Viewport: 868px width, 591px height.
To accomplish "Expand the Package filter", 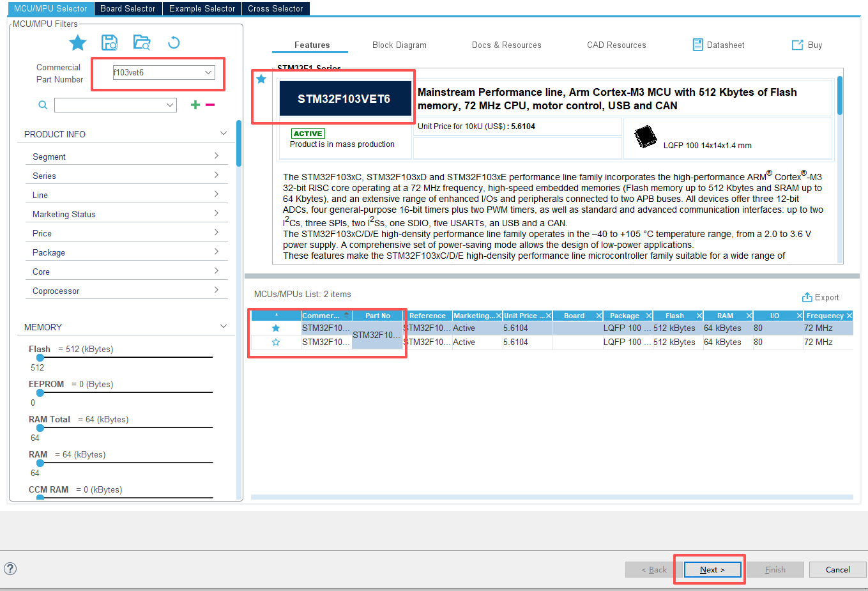I will click(217, 252).
